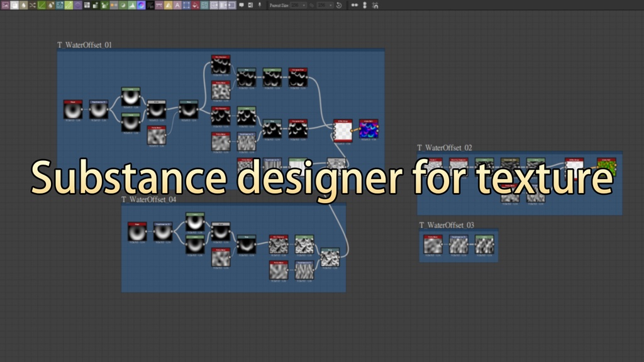Add a Frame to the graph

pyautogui.click(x=250, y=5)
